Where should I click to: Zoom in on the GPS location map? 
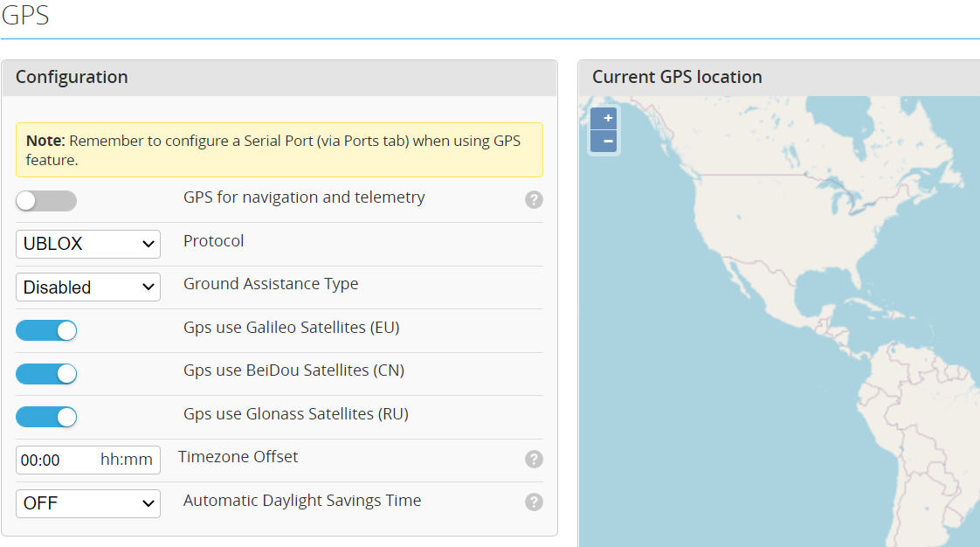coord(604,118)
